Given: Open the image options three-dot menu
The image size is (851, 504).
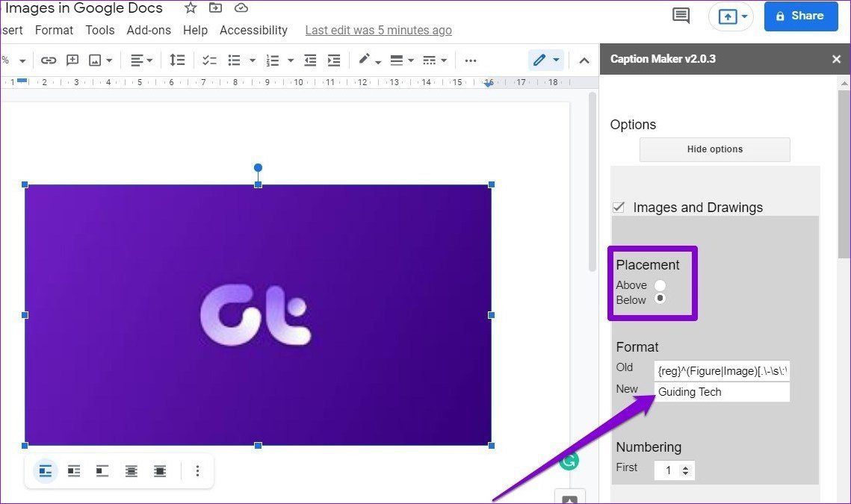Looking at the screenshot, I should pyautogui.click(x=197, y=471).
